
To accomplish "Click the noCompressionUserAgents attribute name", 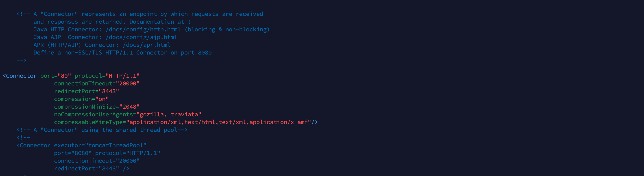I will pos(93,115).
